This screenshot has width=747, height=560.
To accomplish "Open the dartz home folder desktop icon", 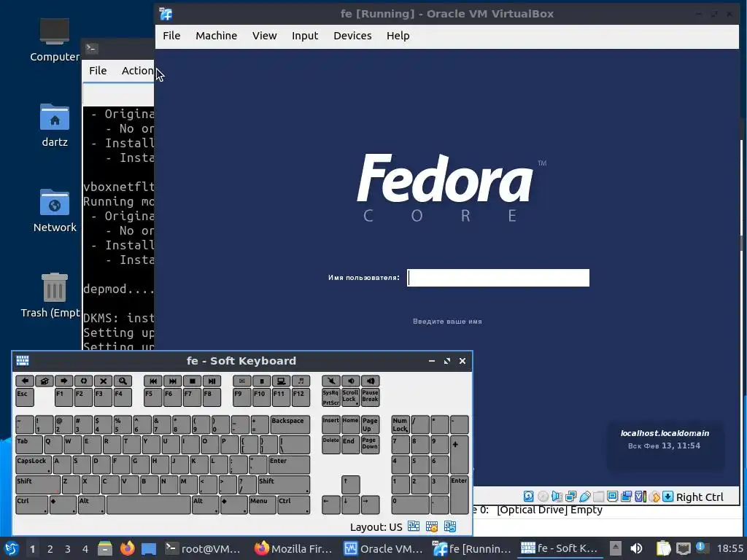I will [x=55, y=125].
